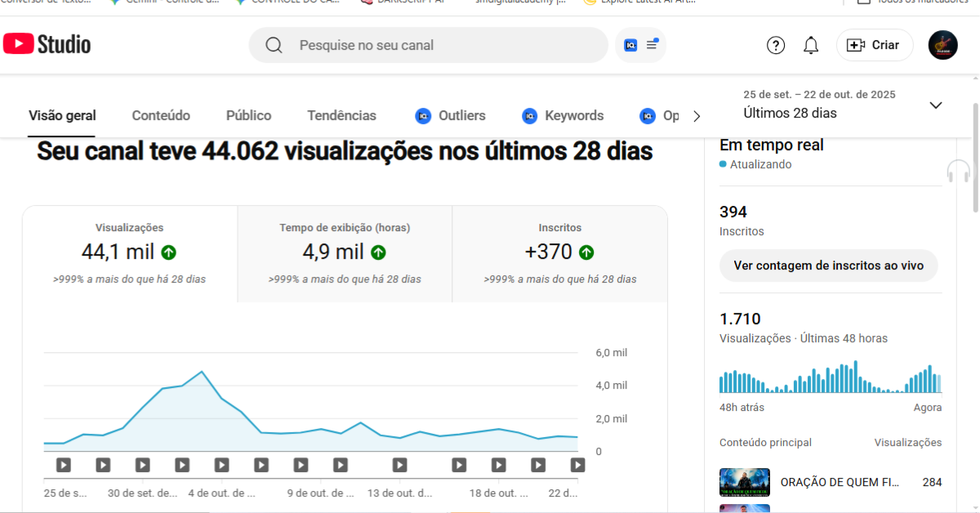Click the 18 de out. ... axis date

(499, 493)
